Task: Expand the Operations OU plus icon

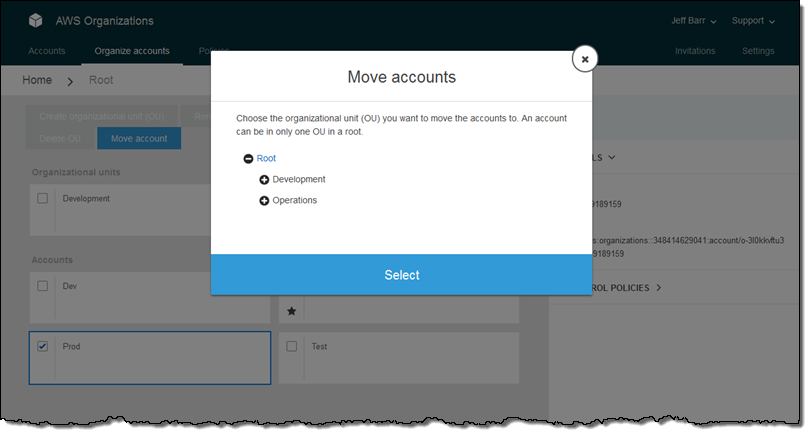Action: pos(264,200)
